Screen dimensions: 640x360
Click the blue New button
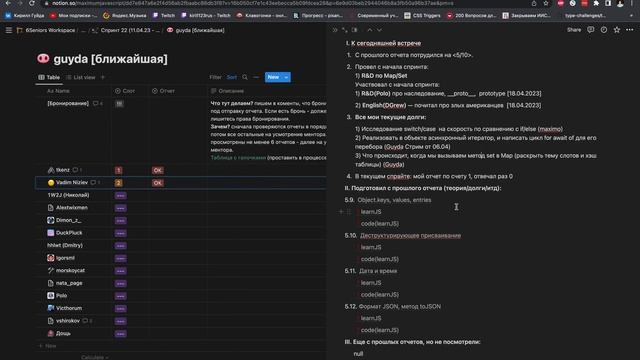tap(273, 77)
